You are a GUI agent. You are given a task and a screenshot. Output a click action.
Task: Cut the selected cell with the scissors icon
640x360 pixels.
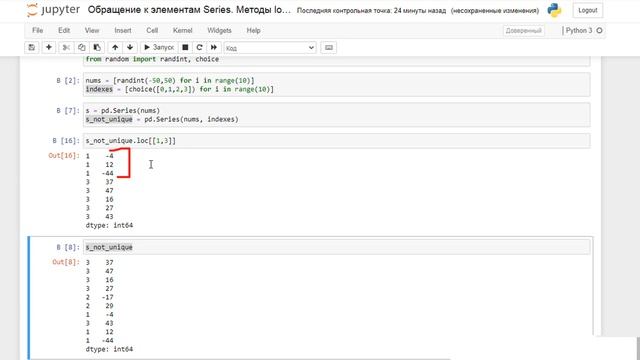pyautogui.click(x=66, y=48)
